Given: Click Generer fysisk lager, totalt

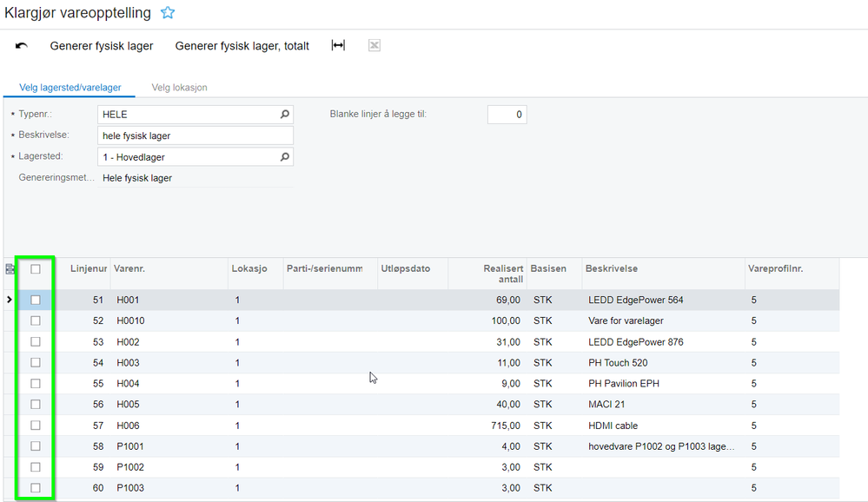Looking at the screenshot, I should 242,46.
